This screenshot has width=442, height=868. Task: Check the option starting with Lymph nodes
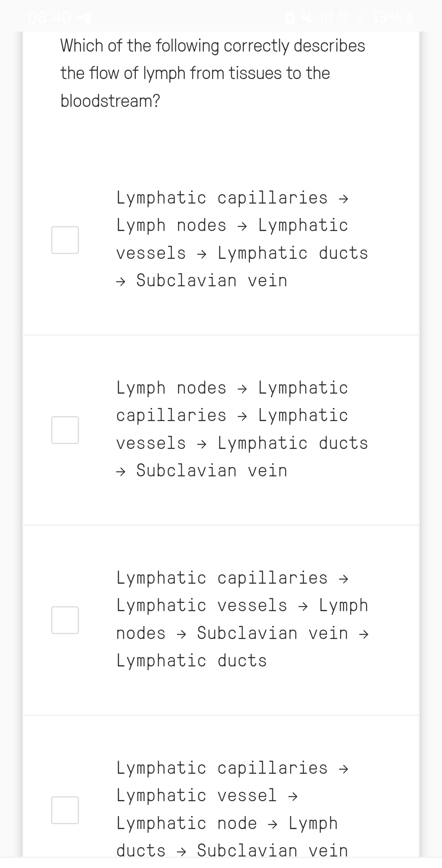coord(65,429)
